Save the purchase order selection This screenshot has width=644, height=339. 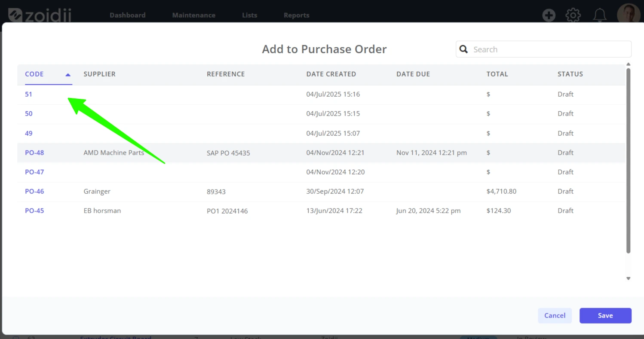pos(605,315)
